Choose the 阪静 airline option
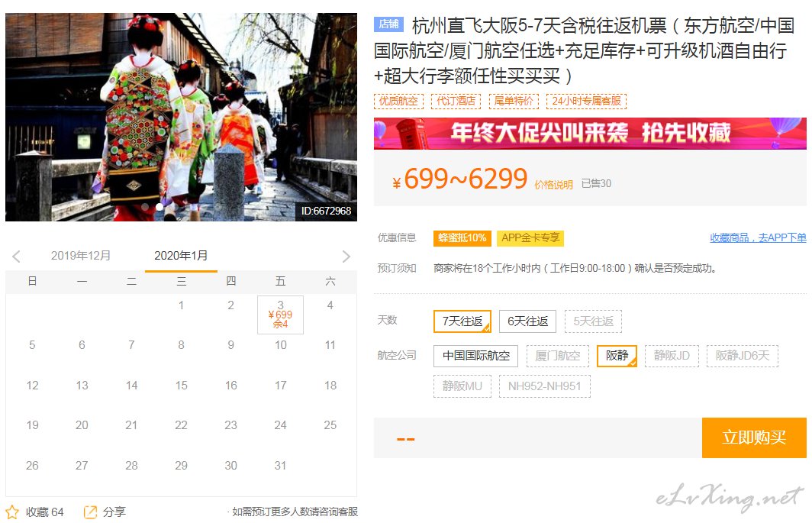This screenshot has height=523, width=812. click(617, 356)
